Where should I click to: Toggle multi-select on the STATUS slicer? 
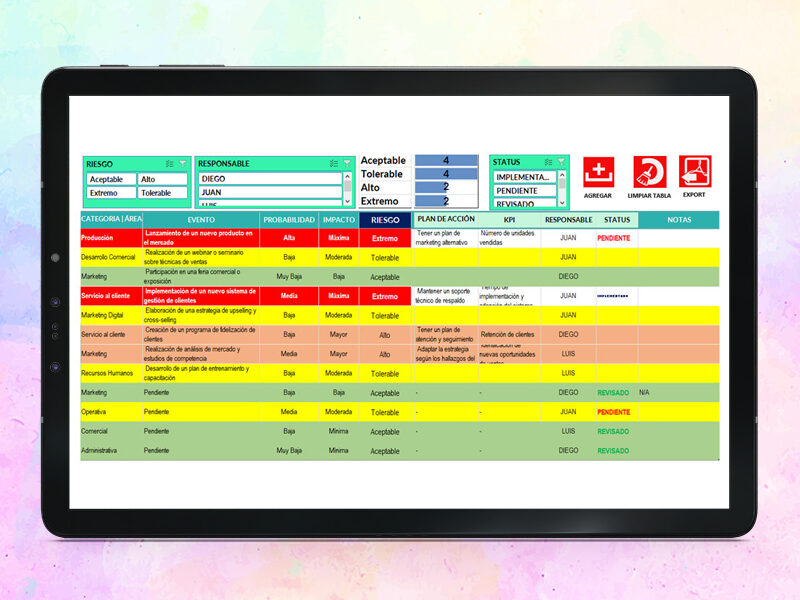[x=548, y=162]
